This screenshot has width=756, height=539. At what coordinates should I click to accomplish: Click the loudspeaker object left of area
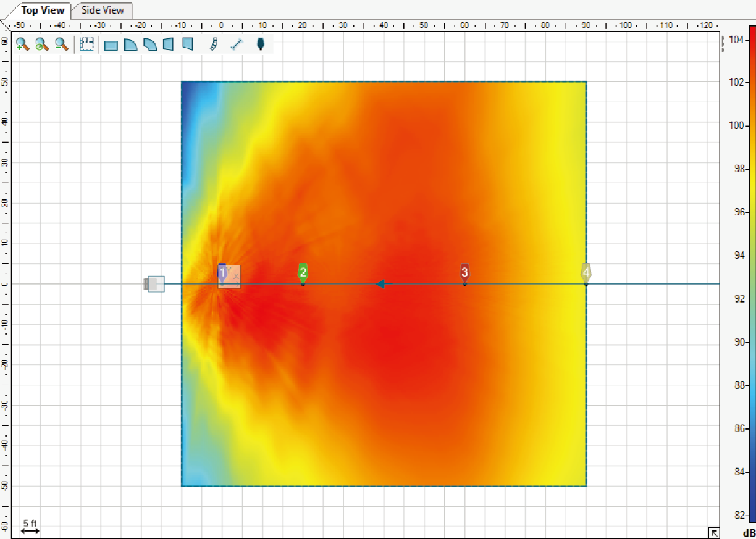click(x=154, y=284)
